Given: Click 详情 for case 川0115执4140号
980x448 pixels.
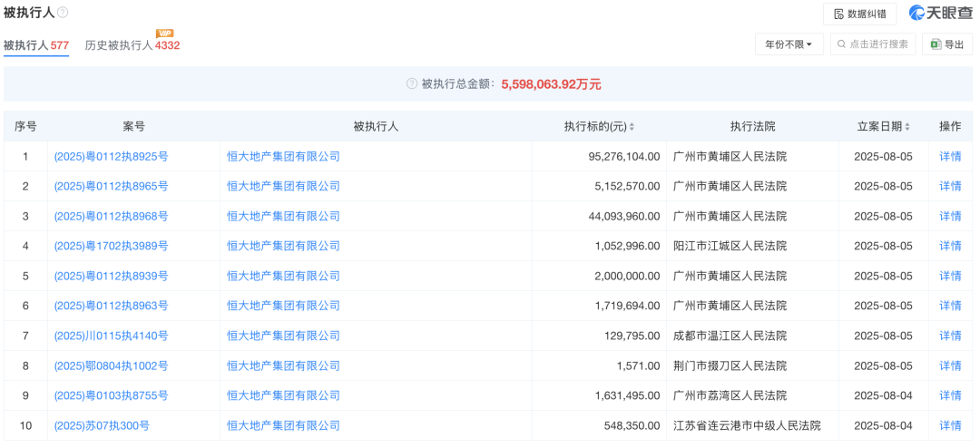Looking at the screenshot, I should point(950,336).
